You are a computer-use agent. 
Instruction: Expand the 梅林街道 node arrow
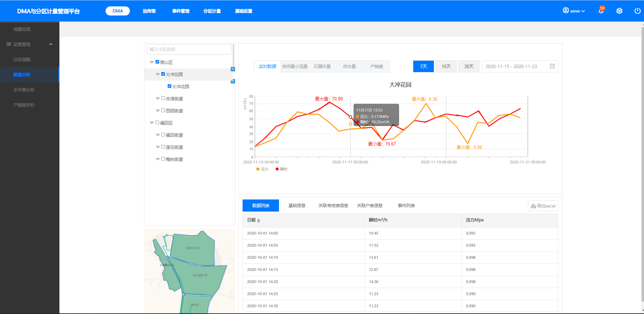coord(158,159)
